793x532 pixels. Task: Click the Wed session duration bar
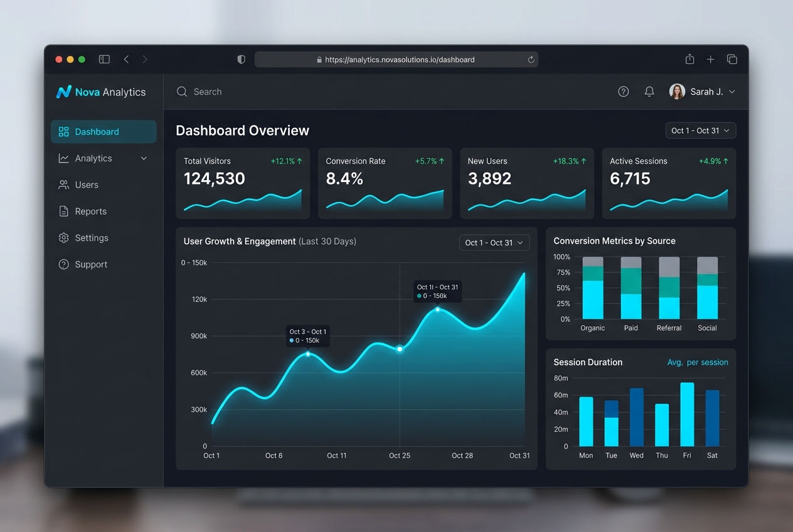click(637, 417)
